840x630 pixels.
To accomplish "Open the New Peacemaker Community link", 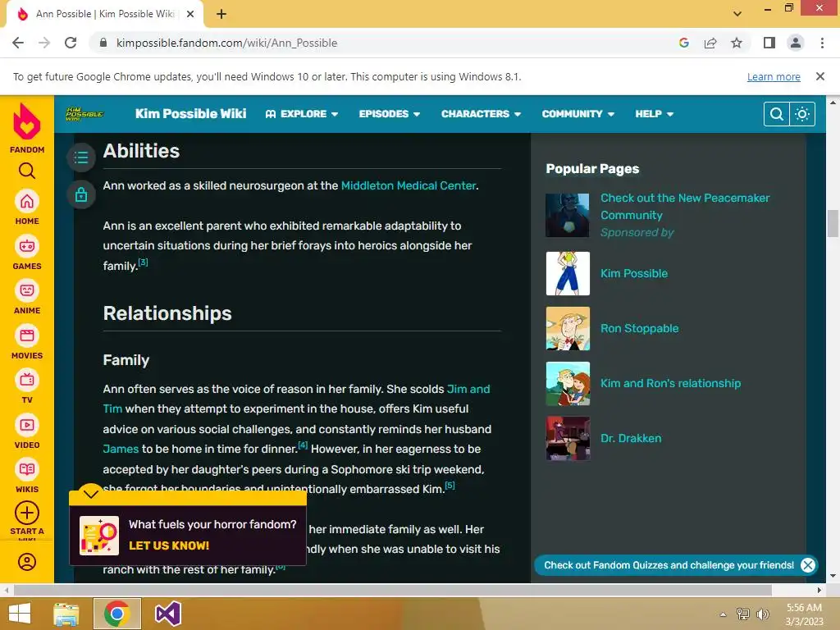I will [x=685, y=206].
